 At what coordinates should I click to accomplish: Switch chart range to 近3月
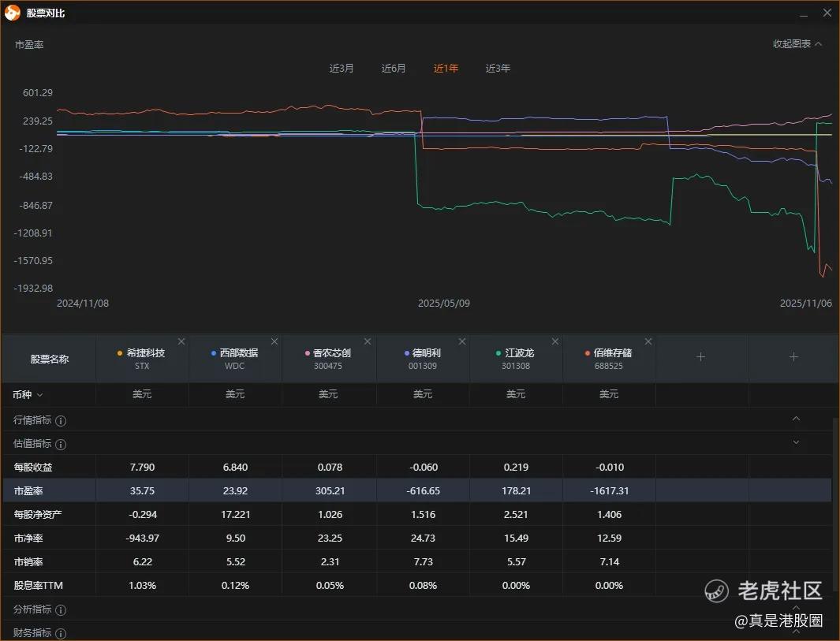click(x=342, y=69)
